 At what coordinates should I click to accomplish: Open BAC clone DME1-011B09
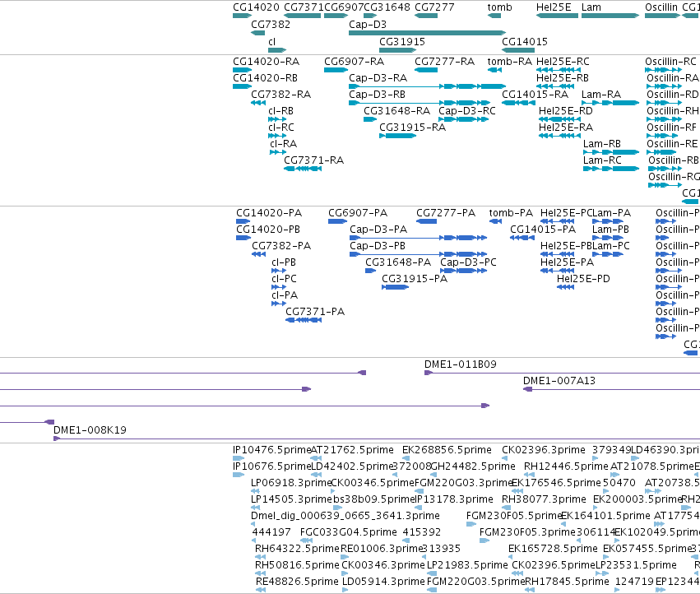562,373
